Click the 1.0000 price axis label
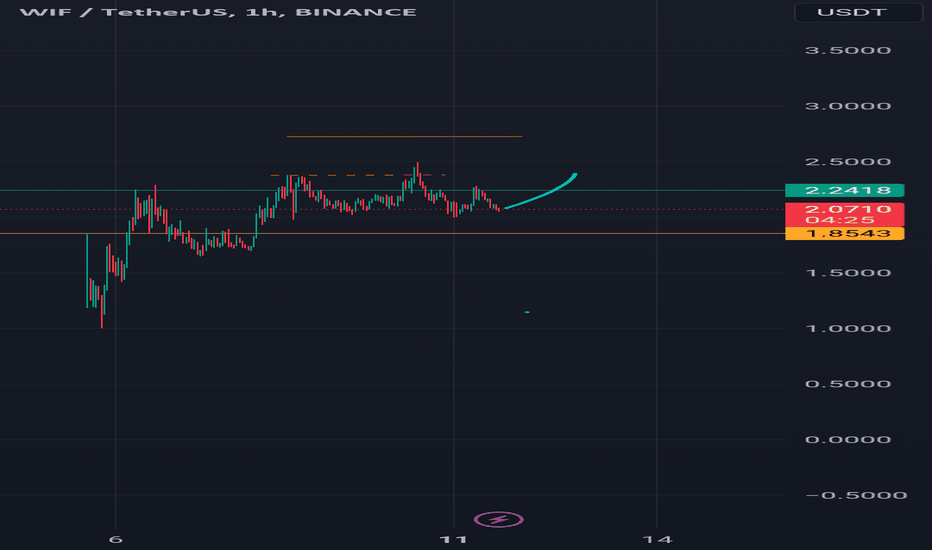This screenshot has width=932, height=550. tap(848, 328)
